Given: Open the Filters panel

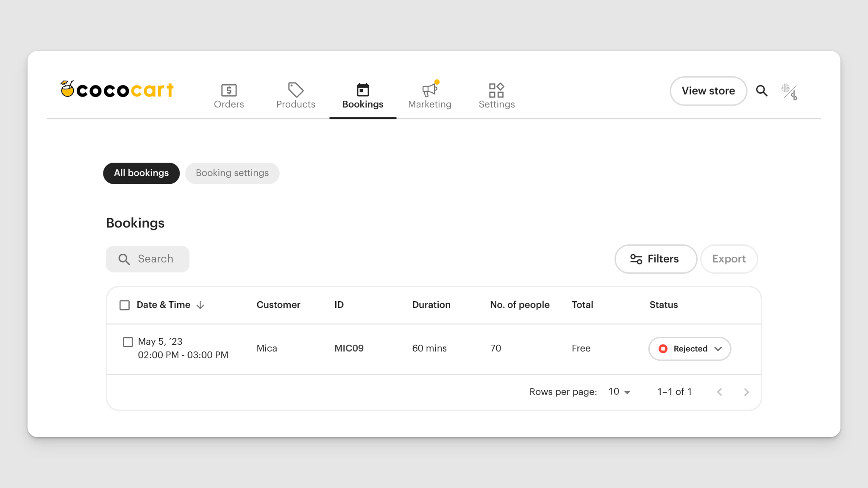Looking at the screenshot, I should (655, 259).
